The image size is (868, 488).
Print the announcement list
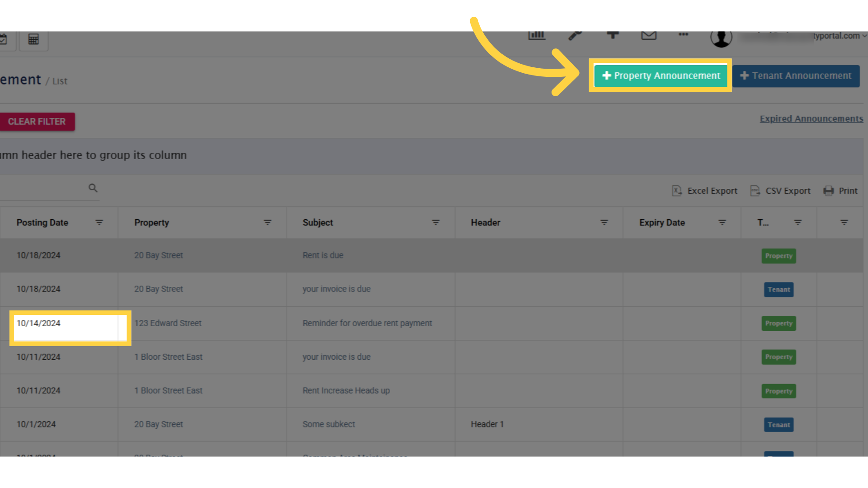click(x=840, y=191)
